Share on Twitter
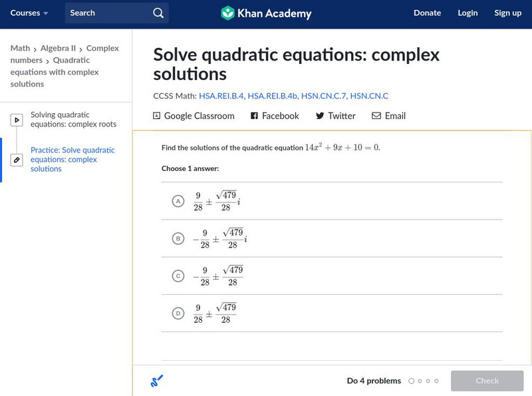 coord(335,116)
